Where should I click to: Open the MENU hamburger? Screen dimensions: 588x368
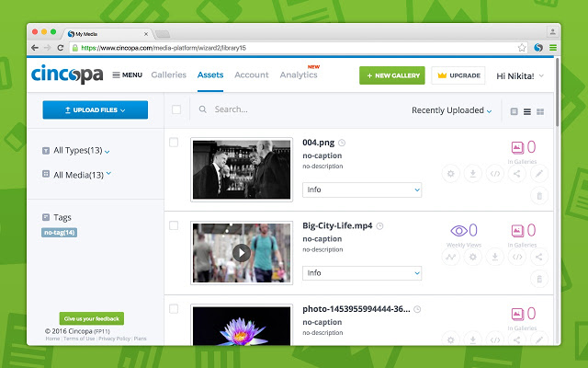coord(128,75)
